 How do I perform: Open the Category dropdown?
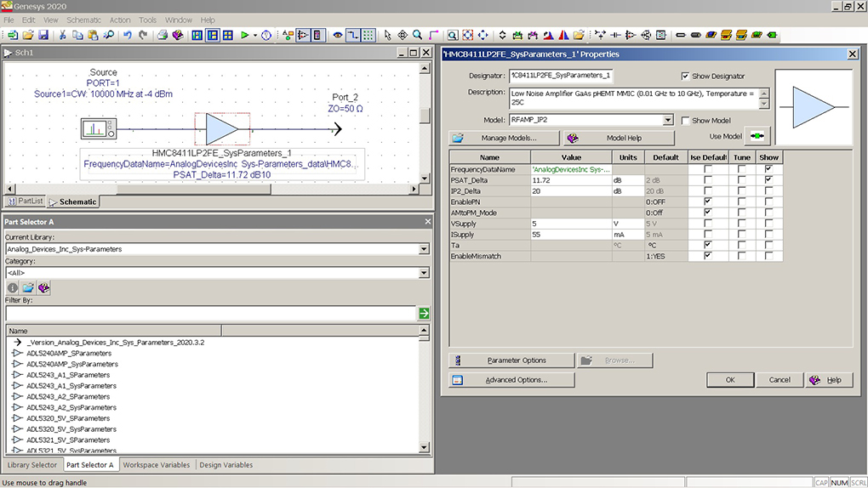pyautogui.click(x=424, y=273)
